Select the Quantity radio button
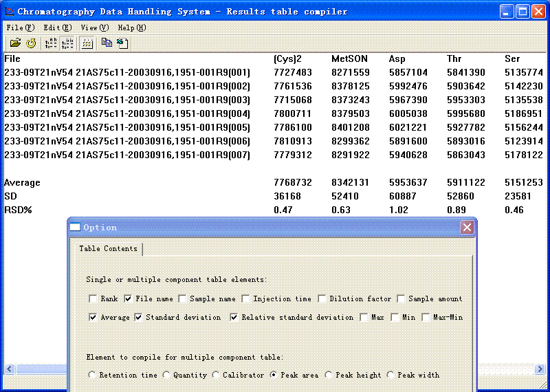The height and width of the screenshot is (392, 550). 166,375
